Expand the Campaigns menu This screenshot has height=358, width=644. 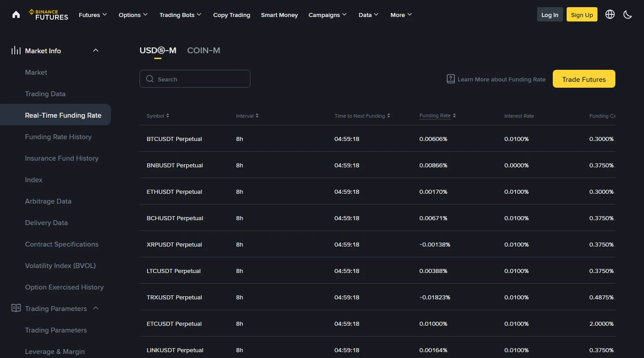pyautogui.click(x=328, y=15)
